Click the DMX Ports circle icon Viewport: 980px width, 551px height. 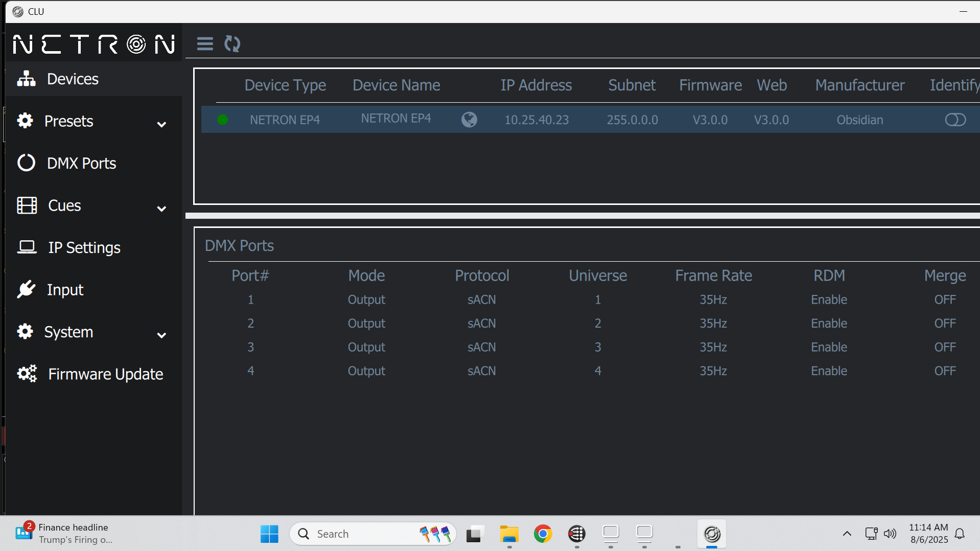[x=26, y=163]
